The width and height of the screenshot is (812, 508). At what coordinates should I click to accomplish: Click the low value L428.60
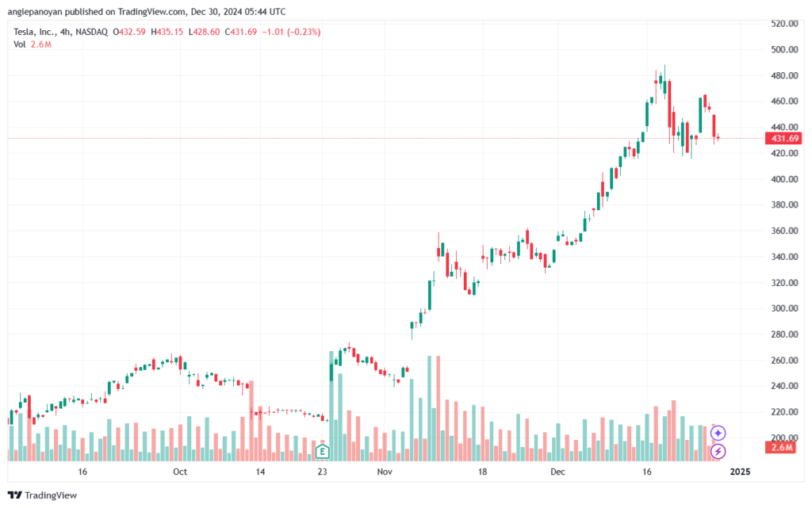[204, 32]
